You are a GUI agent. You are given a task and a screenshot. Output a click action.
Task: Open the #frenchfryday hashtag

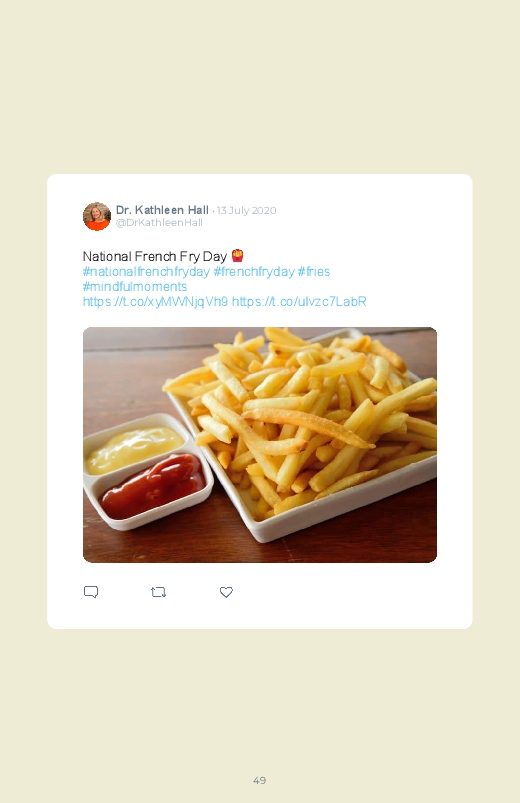[254, 271]
